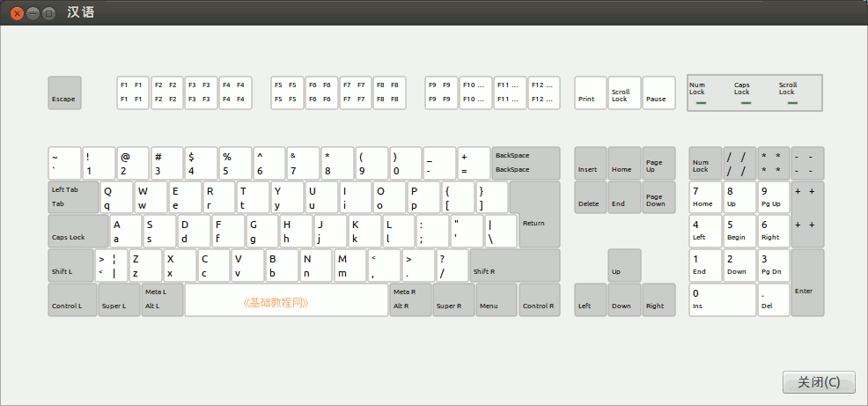
Task: Click the Up arrow key
Action: (x=624, y=266)
